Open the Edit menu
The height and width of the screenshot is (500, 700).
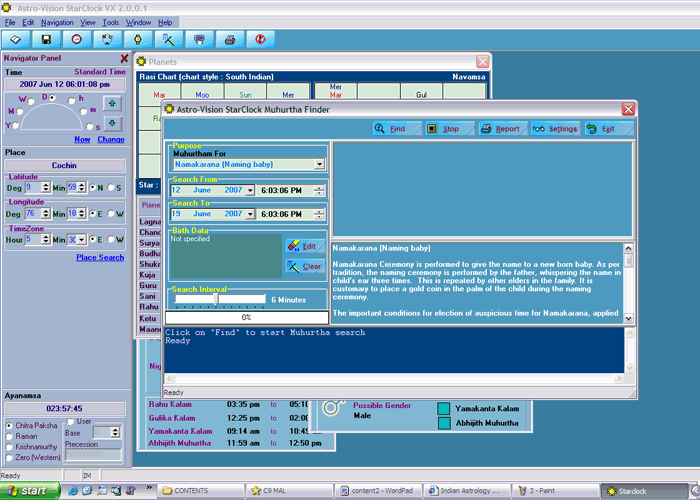[28, 22]
